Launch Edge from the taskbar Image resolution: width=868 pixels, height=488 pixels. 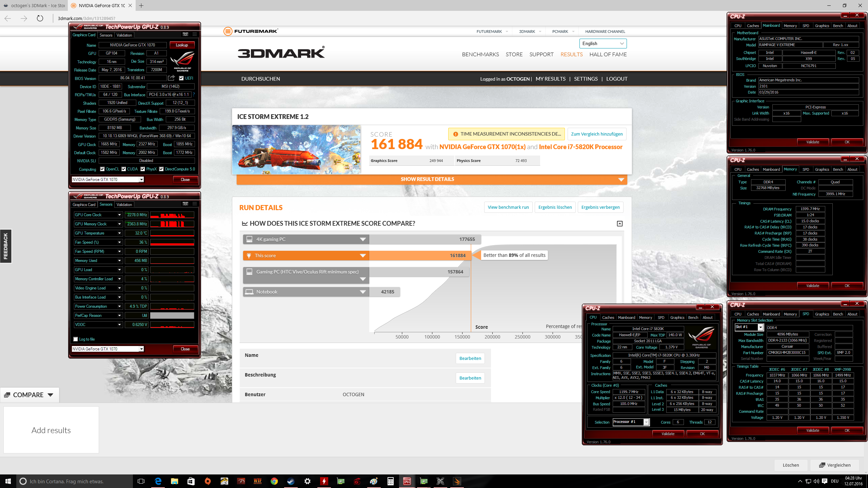[158, 481]
